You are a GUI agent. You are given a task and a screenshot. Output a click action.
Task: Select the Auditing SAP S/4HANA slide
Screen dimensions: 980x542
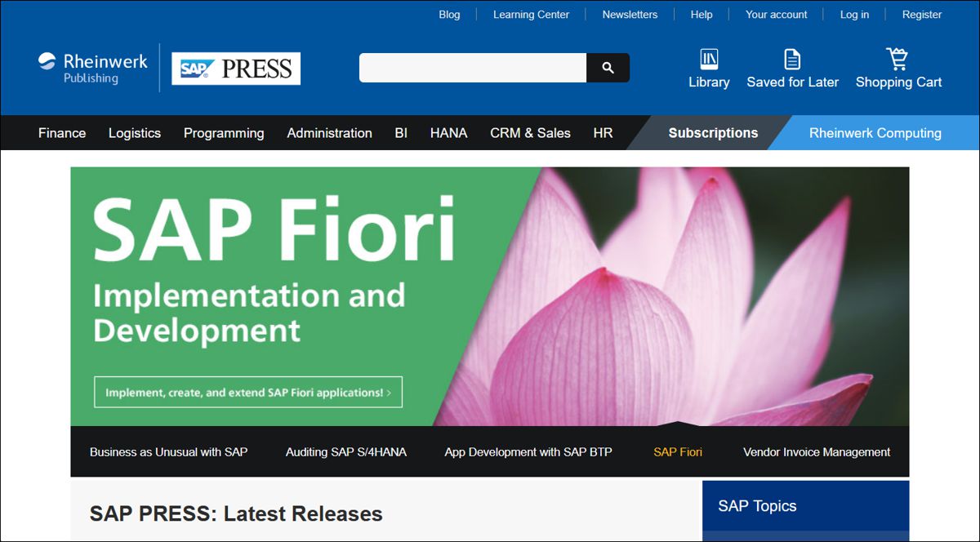pyautogui.click(x=346, y=451)
